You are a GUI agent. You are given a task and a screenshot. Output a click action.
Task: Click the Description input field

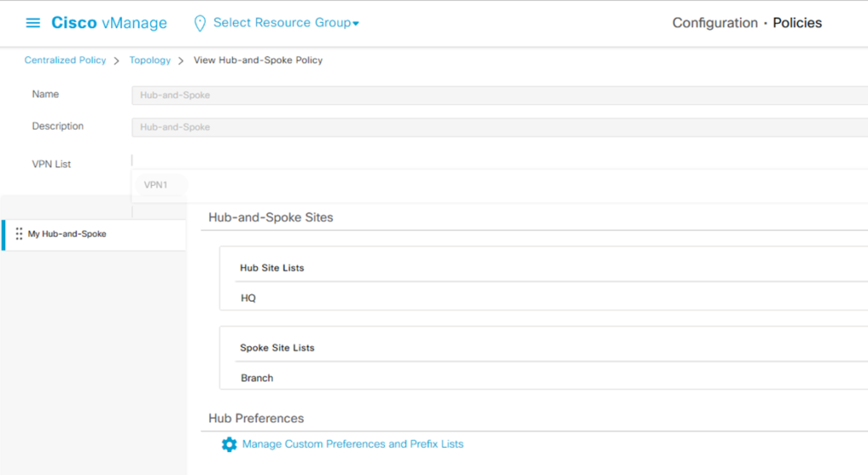point(499,127)
